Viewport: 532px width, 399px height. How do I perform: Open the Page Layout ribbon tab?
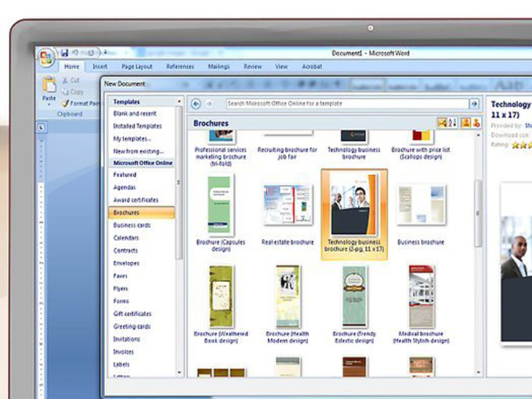point(137,66)
